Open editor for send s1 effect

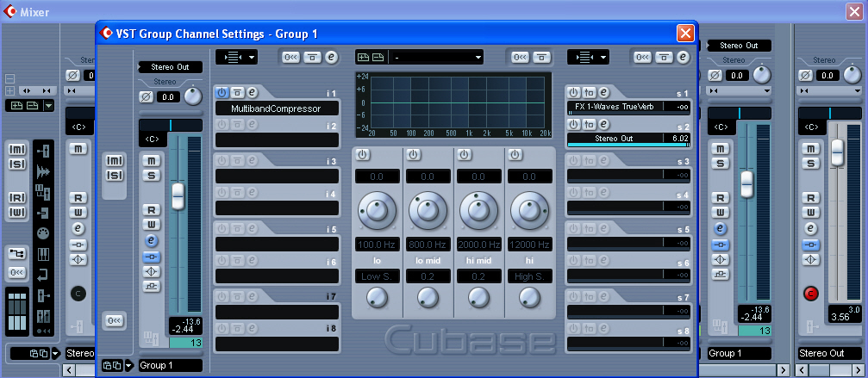coord(603,92)
